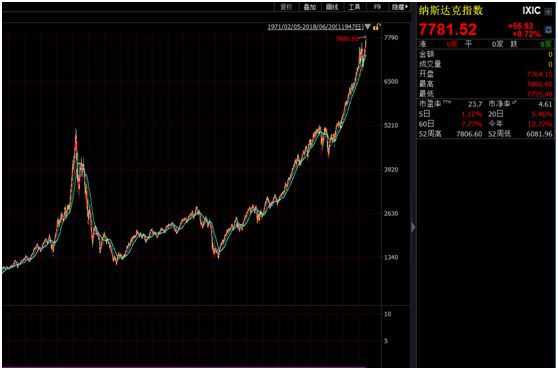Click the 52周高 value 7806.60
Image resolution: width=558 pixels, height=370 pixels.
469,134
